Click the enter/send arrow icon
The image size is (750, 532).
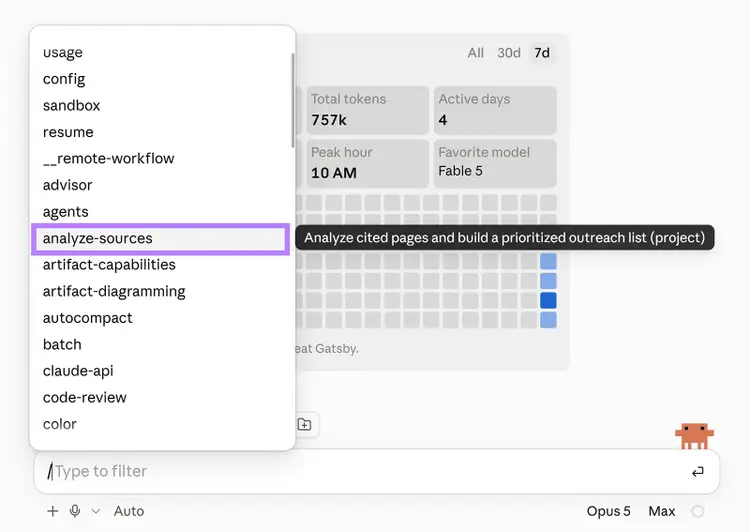(x=697, y=472)
